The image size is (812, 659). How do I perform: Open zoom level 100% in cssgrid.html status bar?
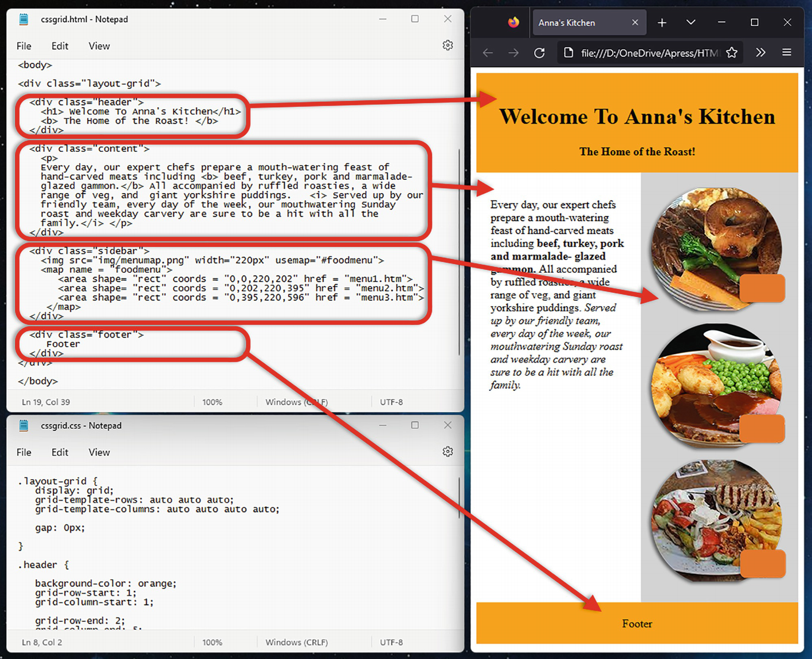pos(212,402)
